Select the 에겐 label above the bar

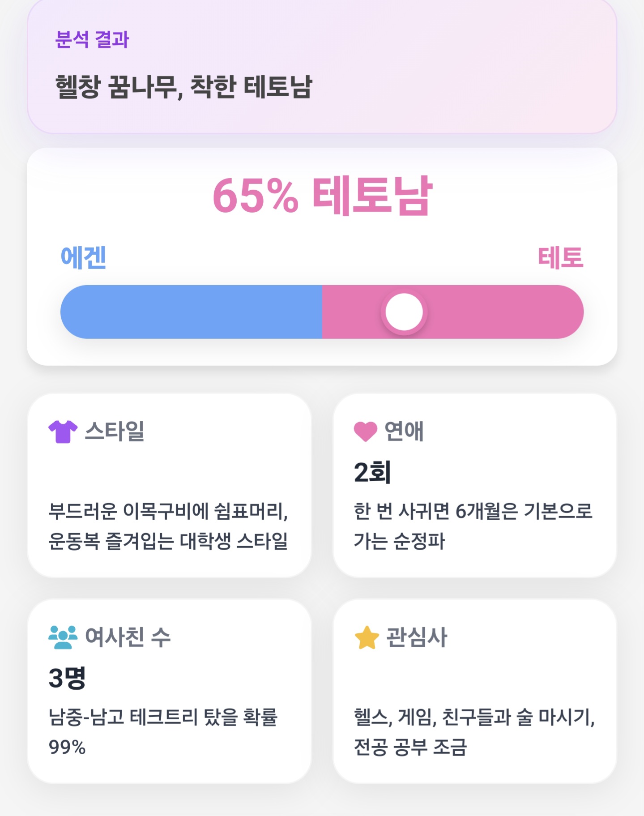pos(83,257)
